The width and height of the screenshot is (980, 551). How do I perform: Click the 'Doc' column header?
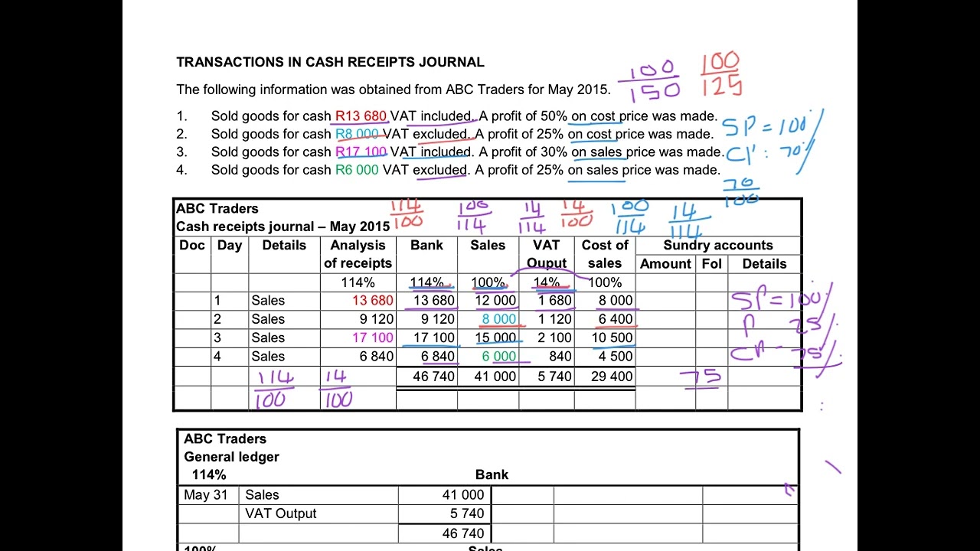pos(192,245)
